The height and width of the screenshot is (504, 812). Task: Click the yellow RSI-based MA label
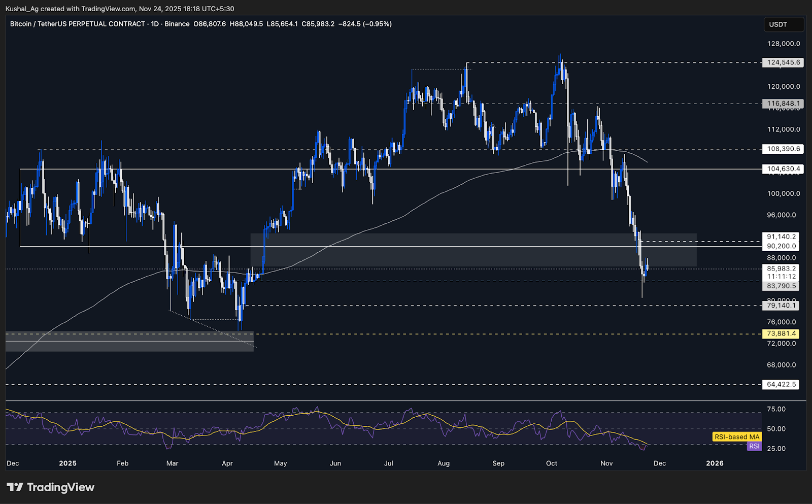tap(736, 436)
